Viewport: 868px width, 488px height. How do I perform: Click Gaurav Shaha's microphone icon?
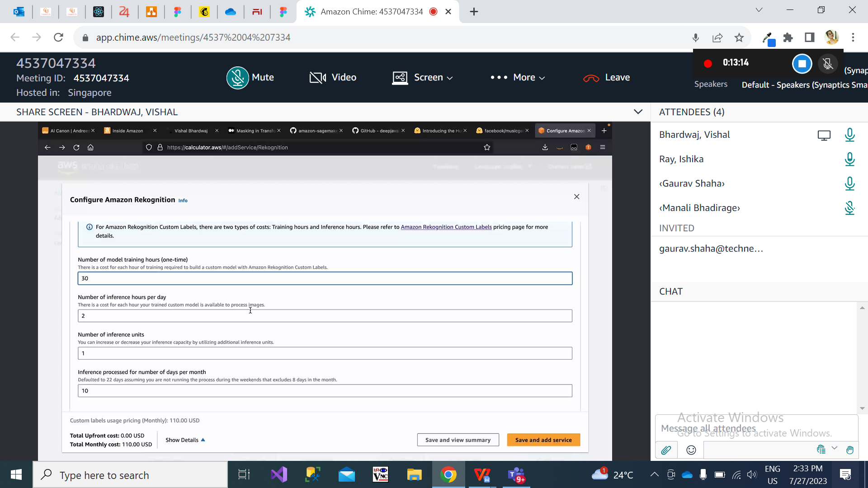[849, 183]
